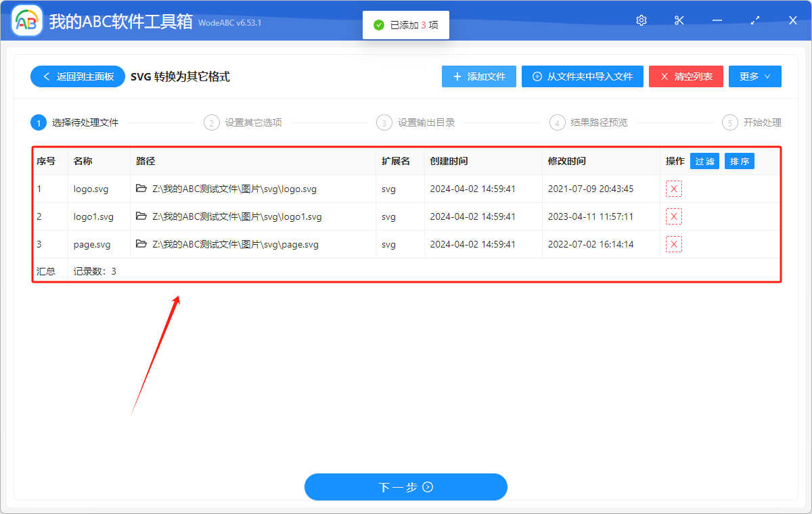
Task: Go back via 返回到主面板 button
Action: click(x=77, y=76)
